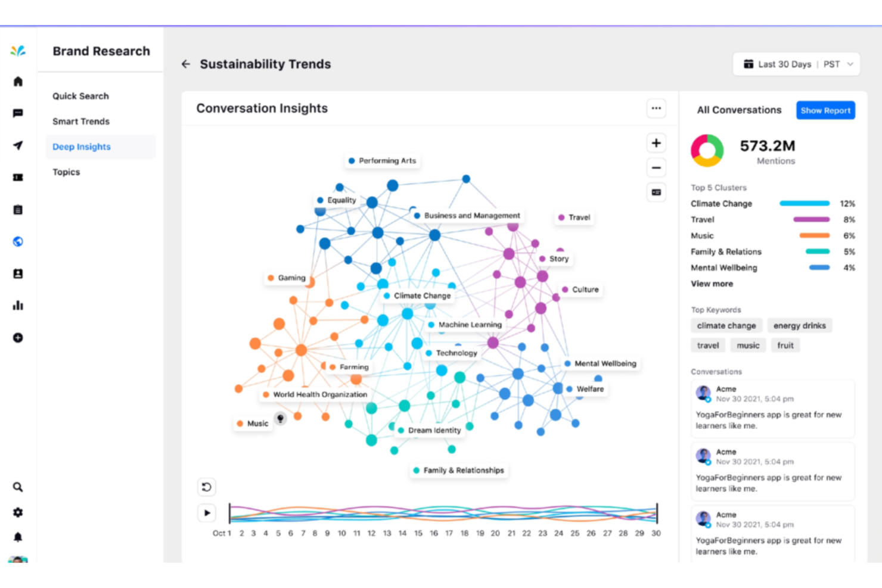
Task: Zoom into the graph with the plus control
Action: click(656, 143)
